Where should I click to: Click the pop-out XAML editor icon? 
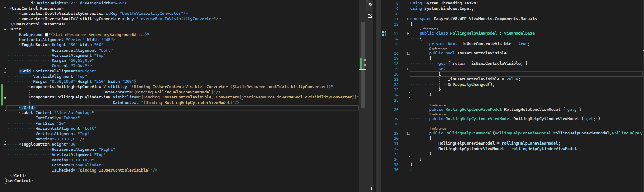370,16
